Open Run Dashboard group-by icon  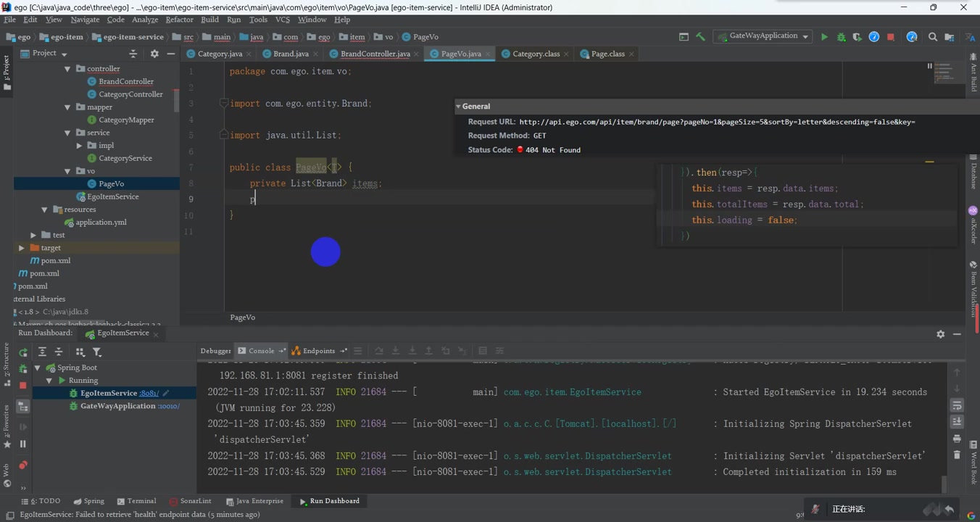tap(80, 352)
